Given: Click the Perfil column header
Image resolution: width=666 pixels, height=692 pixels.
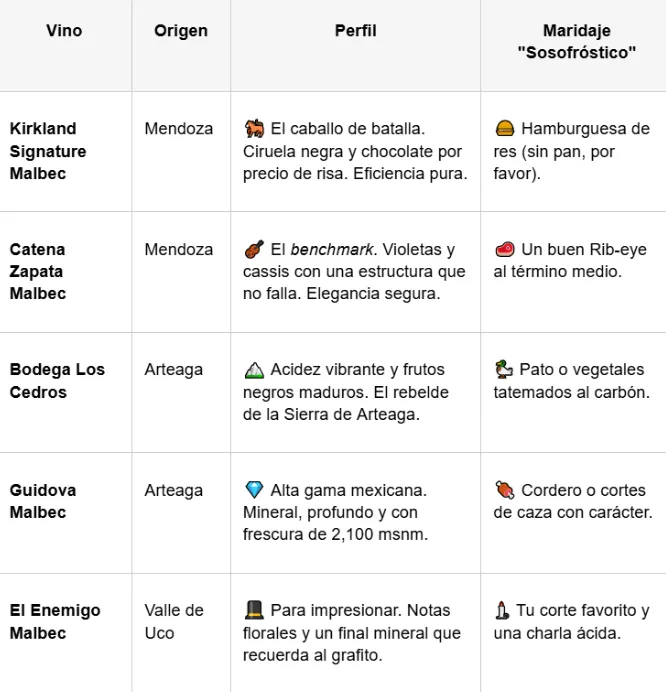Looking at the screenshot, I should (355, 31).
